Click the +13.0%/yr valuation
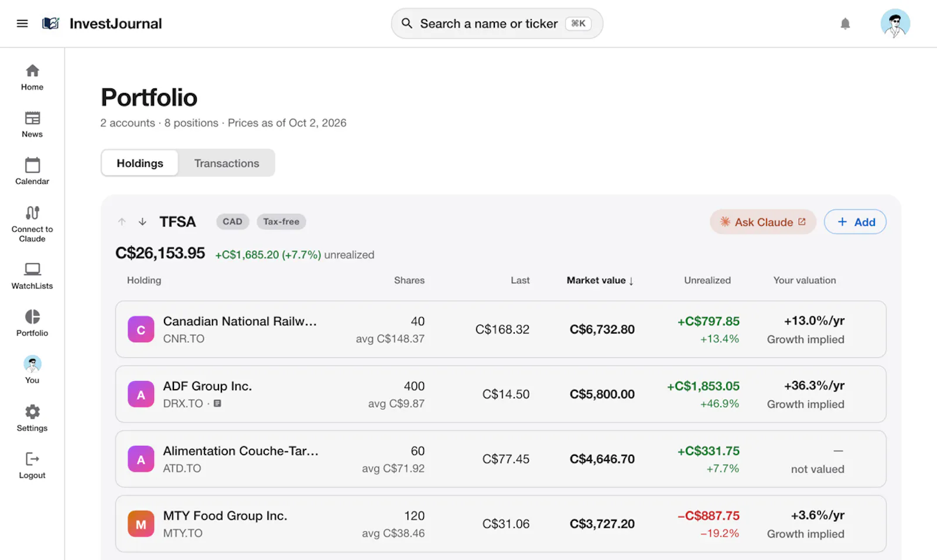This screenshot has height=560, width=937. point(814,321)
